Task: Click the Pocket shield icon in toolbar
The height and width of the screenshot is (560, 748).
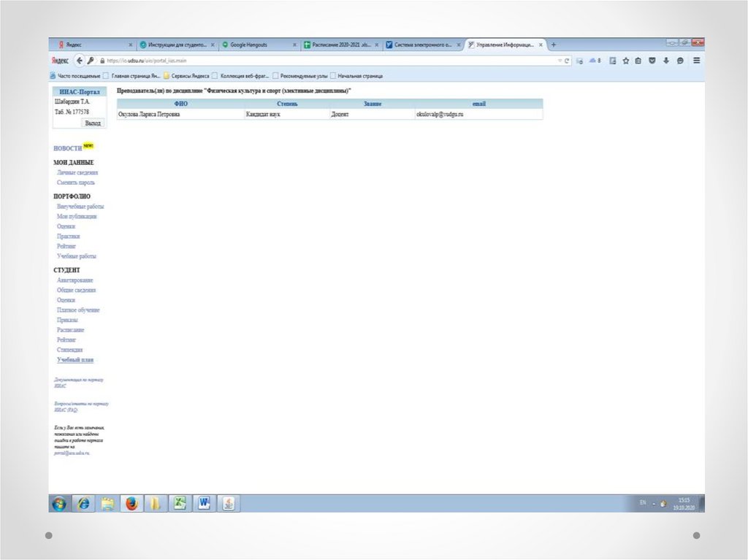Action: (x=652, y=61)
